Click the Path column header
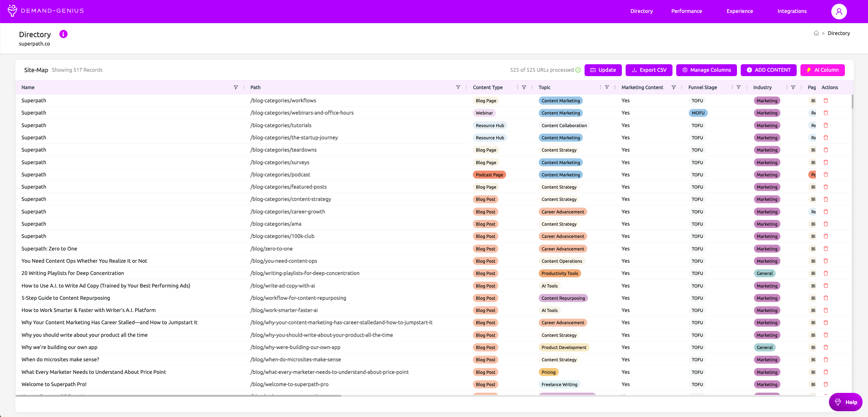The image size is (868, 417). pos(255,87)
